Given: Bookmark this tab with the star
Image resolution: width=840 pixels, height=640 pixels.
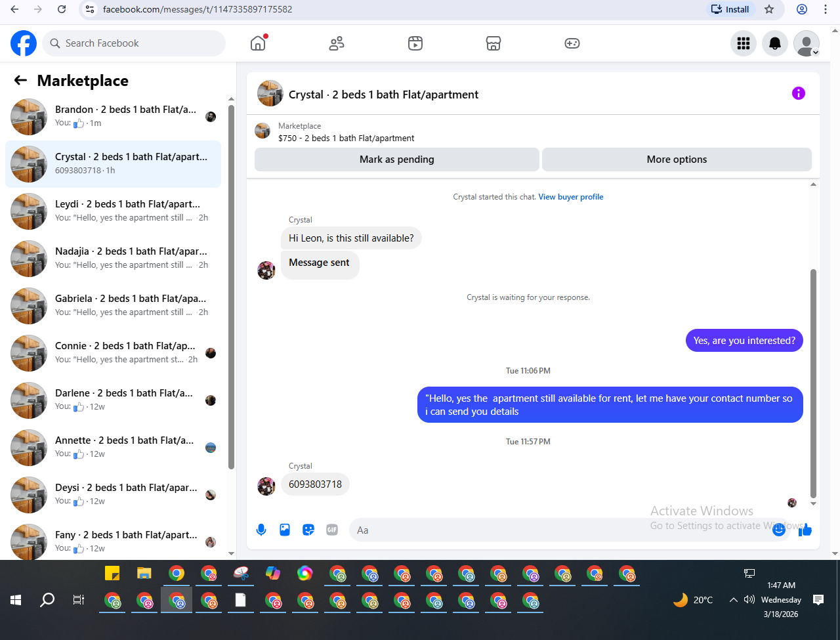Looking at the screenshot, I should (x=770, y=9).
